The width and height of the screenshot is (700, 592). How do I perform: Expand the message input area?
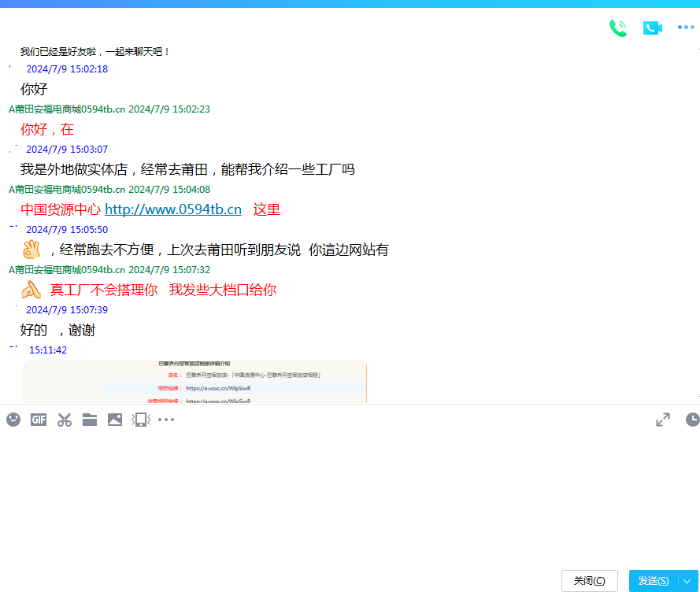(663, 420)
